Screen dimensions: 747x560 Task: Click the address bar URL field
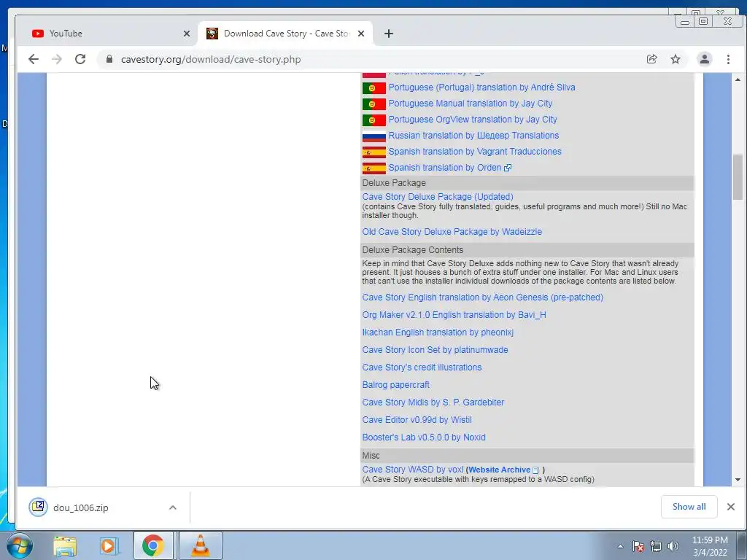tap(371, 59)
